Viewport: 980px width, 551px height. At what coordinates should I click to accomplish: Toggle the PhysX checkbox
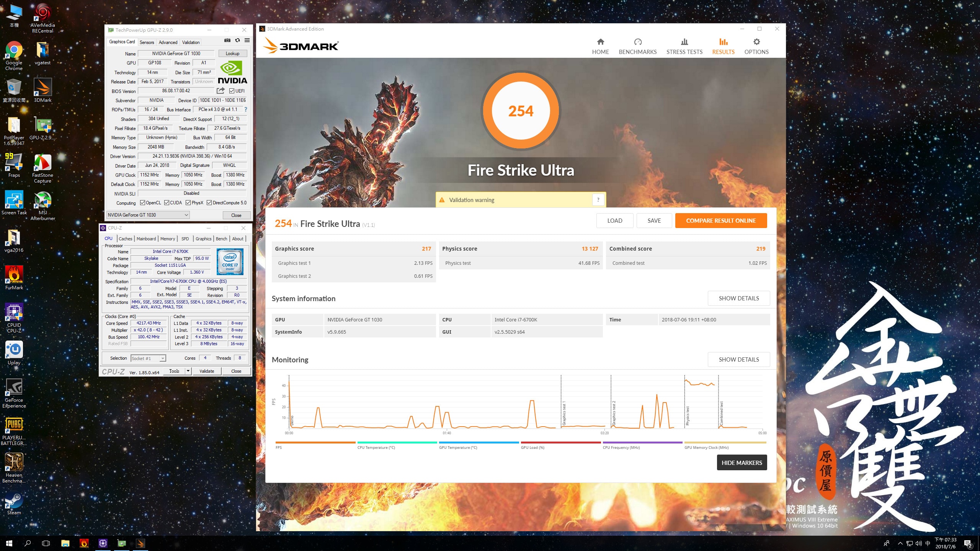(x=188, y=203)
